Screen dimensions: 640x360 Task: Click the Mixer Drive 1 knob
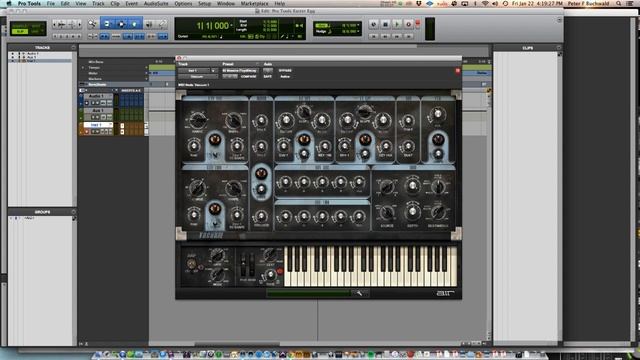point(261,120)
